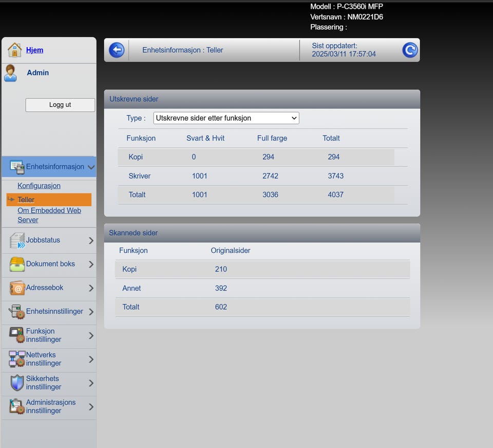Expand the Enhetsinnstillinger menu arrow
The height and width of the screenshot is (448, 493).
pyautogui.click(x=91, y=311)
